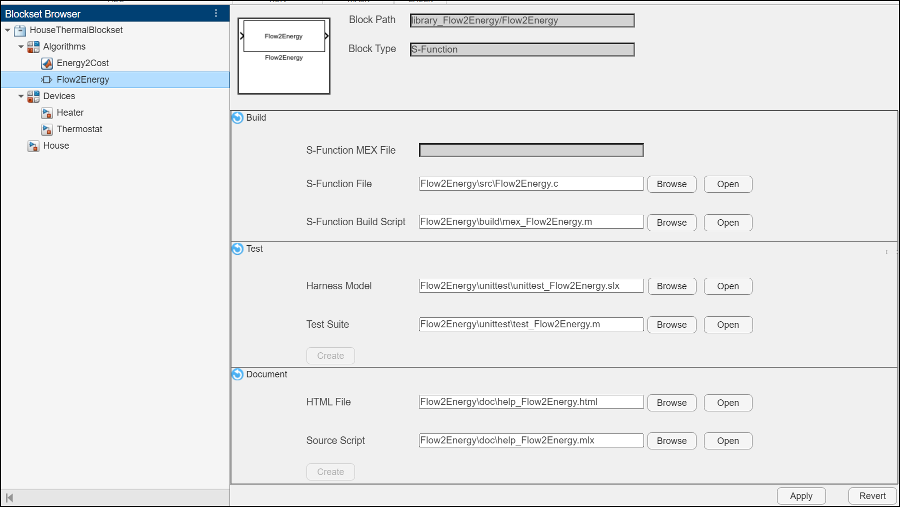Collapse the Build section using round arrow
Screen dimensions: 900x507
(x=238, y=118)
